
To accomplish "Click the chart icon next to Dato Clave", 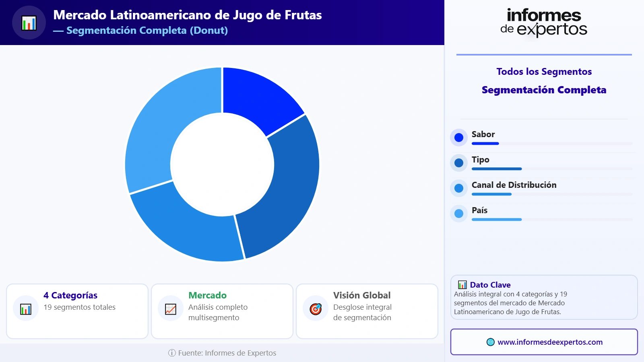I will (x=462, y=285).
